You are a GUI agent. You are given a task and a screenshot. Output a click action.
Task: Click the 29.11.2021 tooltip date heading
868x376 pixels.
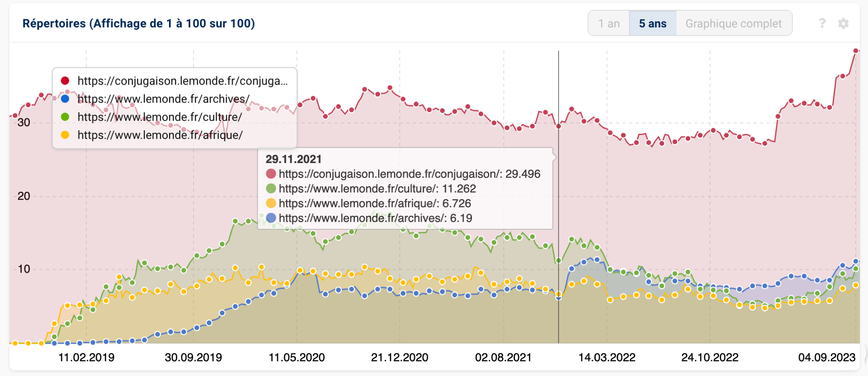pos(294,159)
